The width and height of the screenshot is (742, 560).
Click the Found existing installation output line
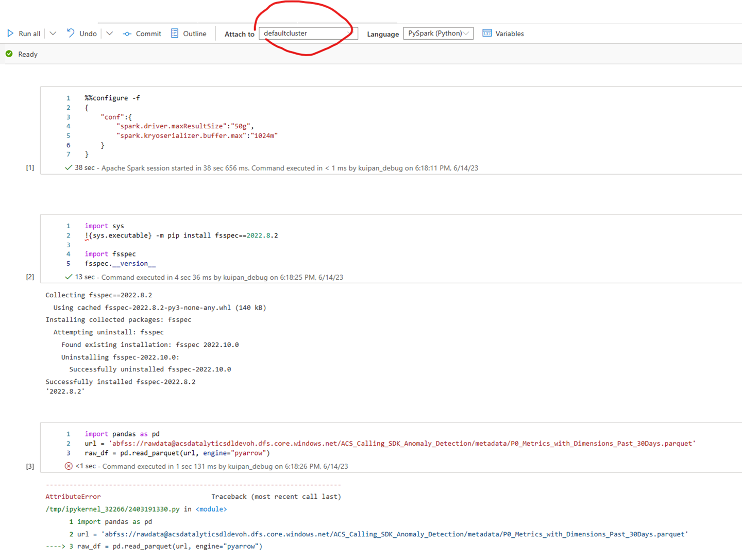(150, 345)
